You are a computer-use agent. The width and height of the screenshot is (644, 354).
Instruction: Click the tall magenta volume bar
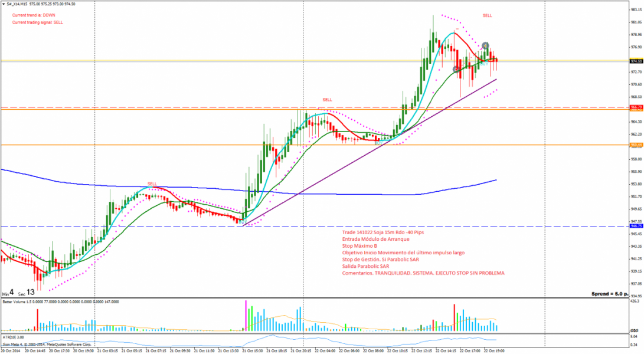click(x=246, y=316)
